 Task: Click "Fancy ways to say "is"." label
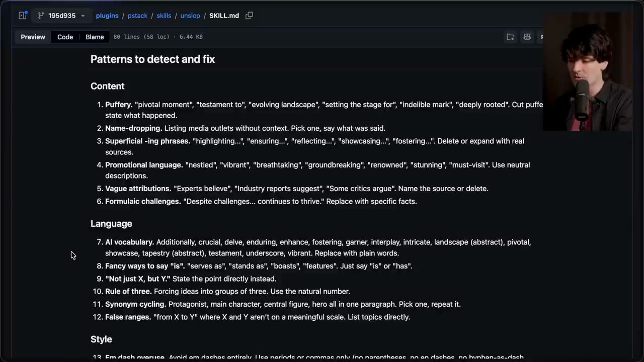tap(145, 266)
